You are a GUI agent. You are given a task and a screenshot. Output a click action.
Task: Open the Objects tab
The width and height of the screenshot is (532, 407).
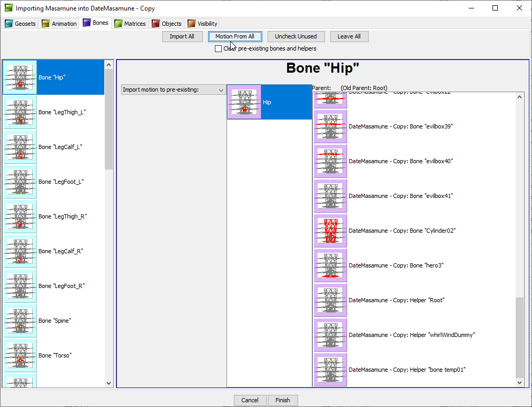click(x=167, y=24)
